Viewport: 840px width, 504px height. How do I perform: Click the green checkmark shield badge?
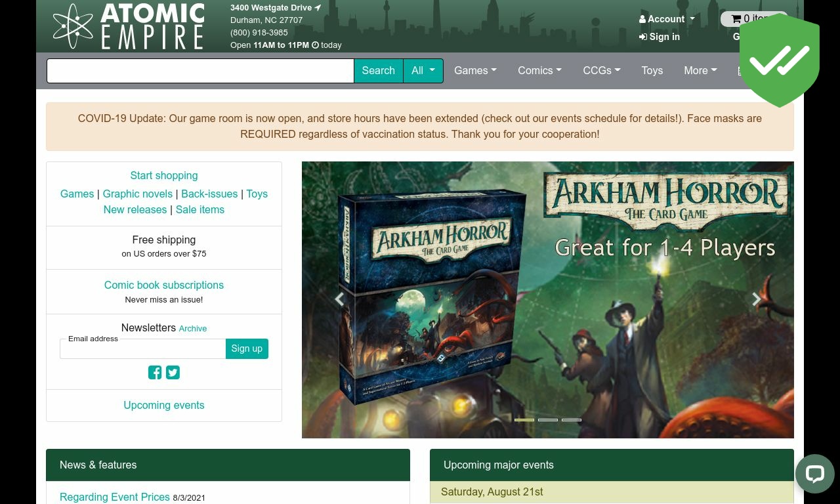(x=780, y=60)
